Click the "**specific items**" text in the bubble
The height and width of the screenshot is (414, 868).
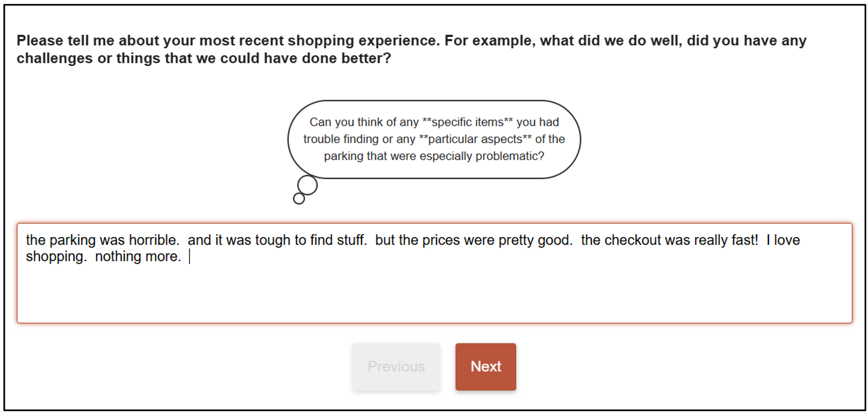tap(467, 122)
